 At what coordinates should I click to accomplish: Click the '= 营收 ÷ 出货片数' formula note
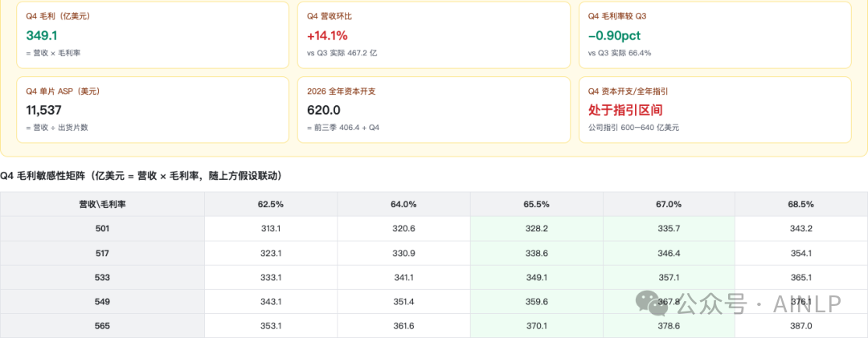pos(57,128)
